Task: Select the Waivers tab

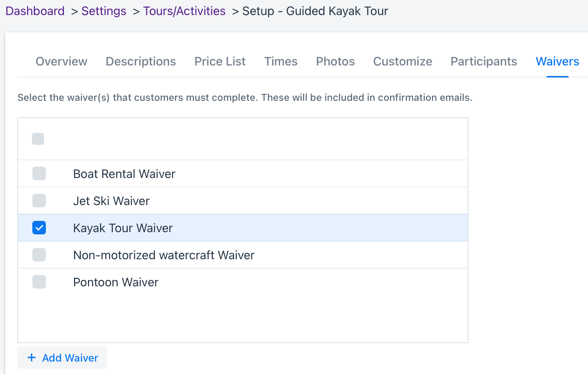Action: [x=558, y=61]
